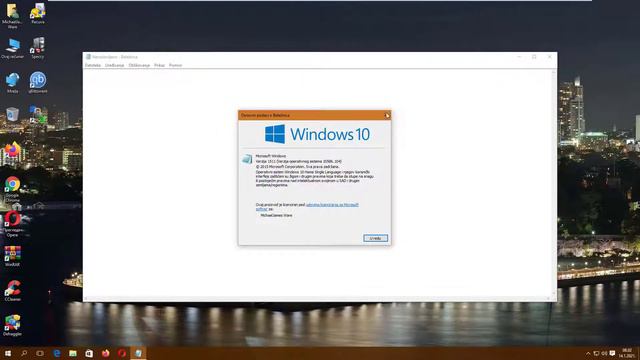Select the Firefox desktop shortcut
The width and height of the screenshot is (640, 360).
pyautogui.click(x=12, y=150)
